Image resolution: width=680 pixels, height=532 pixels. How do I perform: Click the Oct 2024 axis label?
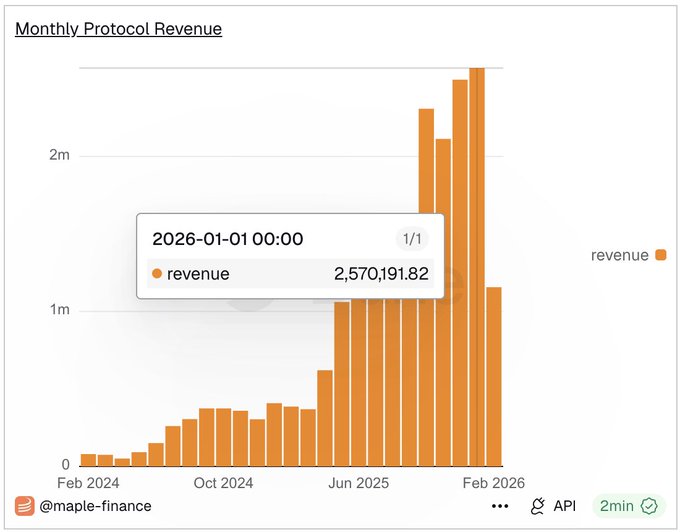pos(223,483)
